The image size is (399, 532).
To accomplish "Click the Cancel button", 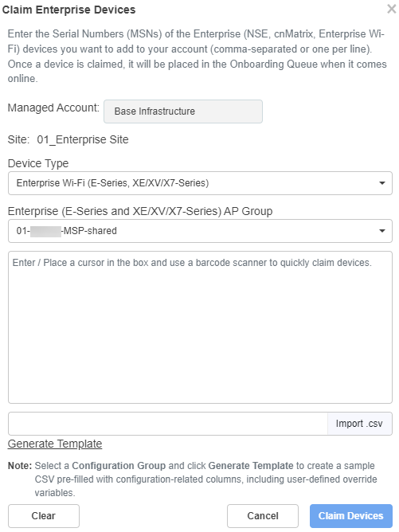I will [x=263, y=516].
